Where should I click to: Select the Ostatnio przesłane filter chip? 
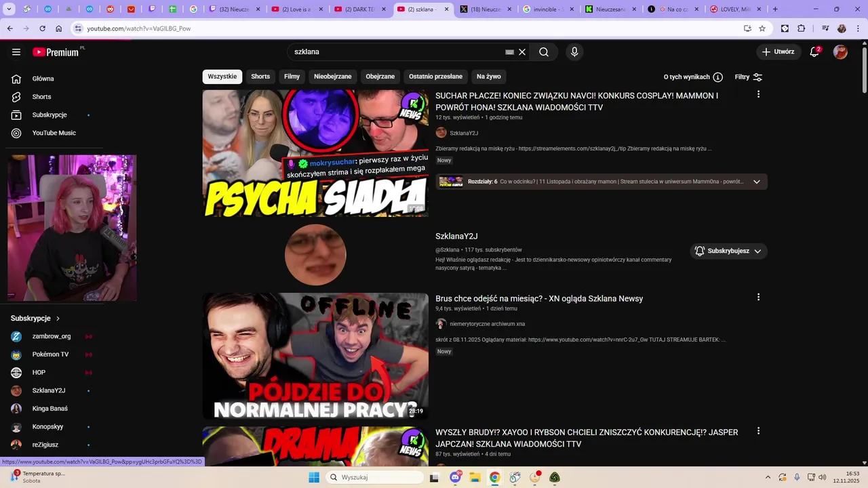[x=435, y=77]
